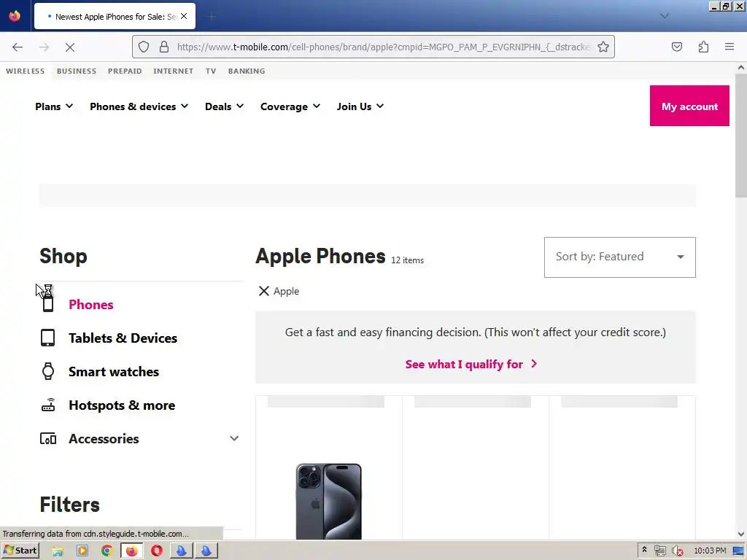Click the tablet icon beside Tablets & Devices
Image resolution: width=747 pixels, height=560 pixels.
47,338
